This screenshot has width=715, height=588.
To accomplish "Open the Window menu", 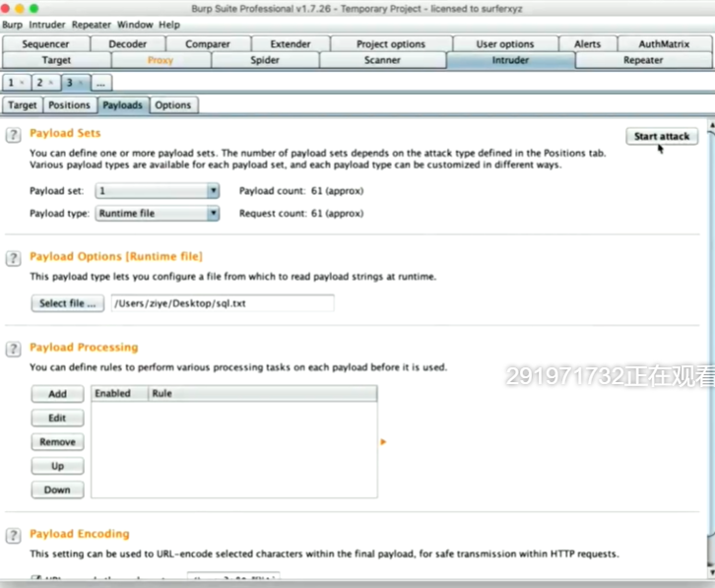I will pyautogui.click(x=135, y=25).
